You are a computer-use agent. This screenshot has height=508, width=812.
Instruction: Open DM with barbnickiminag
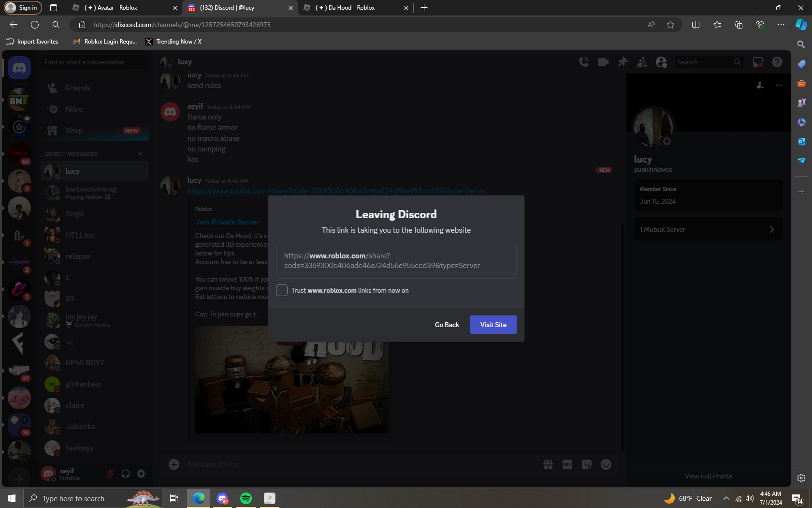pyautogui.click(x=95, y=192)
